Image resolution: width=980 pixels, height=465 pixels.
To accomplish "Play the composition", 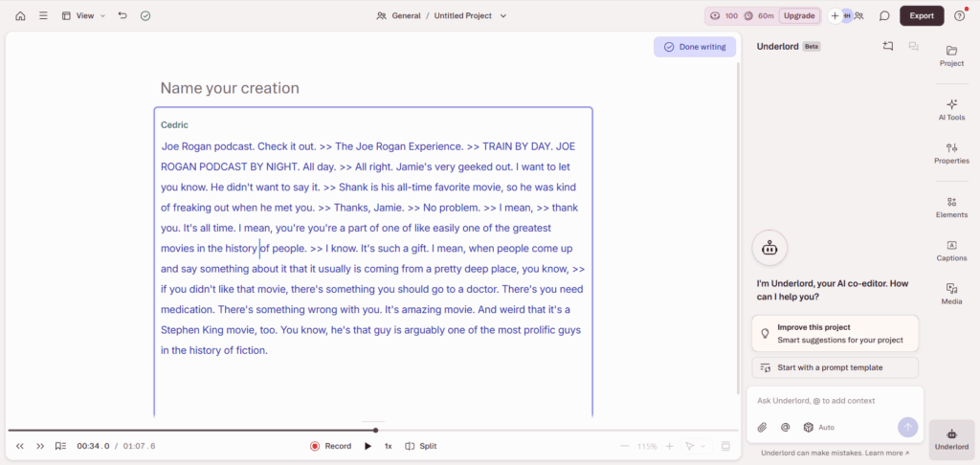I will coord(368,446).
